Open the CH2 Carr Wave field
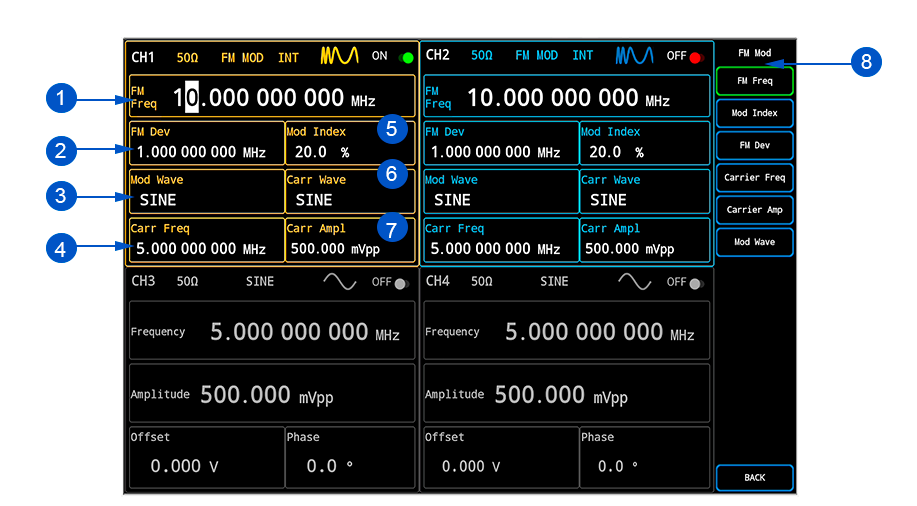917x506 pixels. click(x=644, y=191)
